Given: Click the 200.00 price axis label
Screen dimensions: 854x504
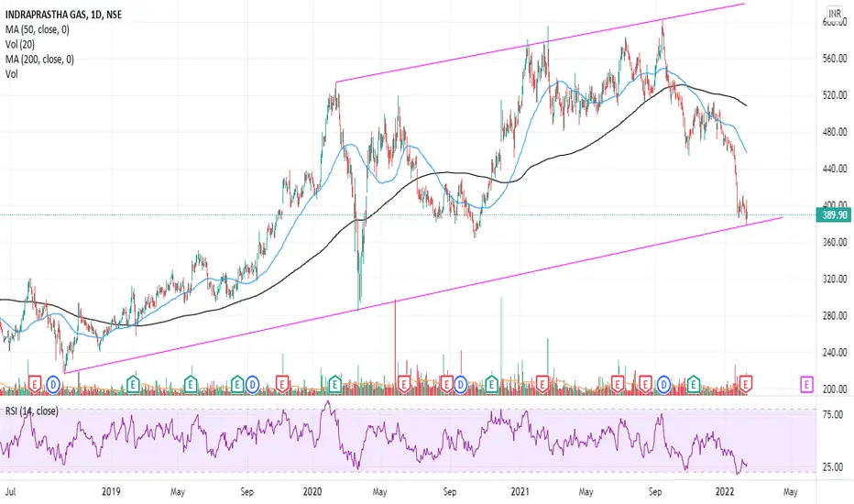Looking at the screenshot, I should 835,389.
